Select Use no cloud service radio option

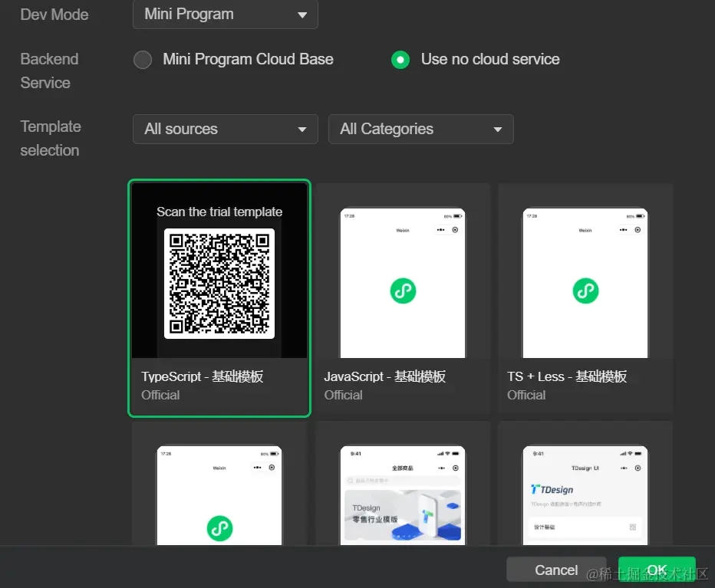(400, 60)
